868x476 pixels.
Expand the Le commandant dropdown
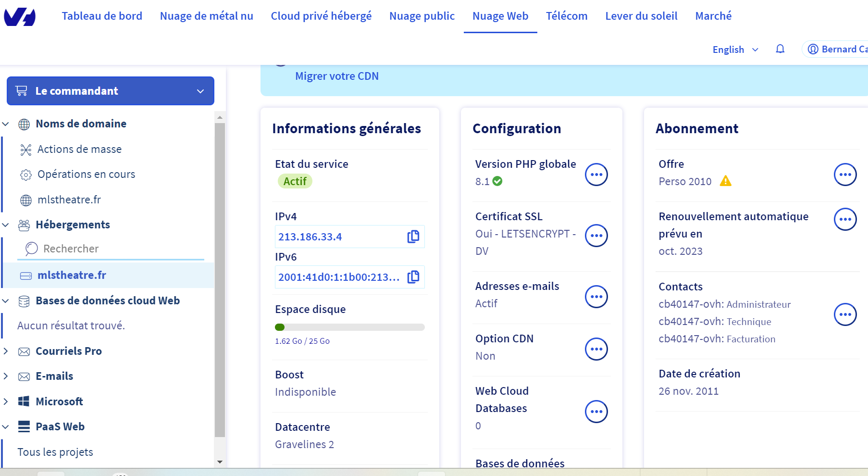pos(111,91)
